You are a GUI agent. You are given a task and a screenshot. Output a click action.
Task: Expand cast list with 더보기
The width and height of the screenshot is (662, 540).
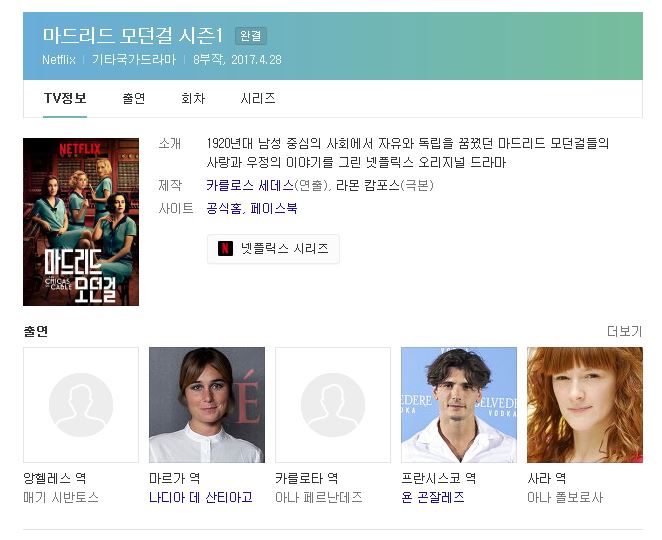click(624, 331)
